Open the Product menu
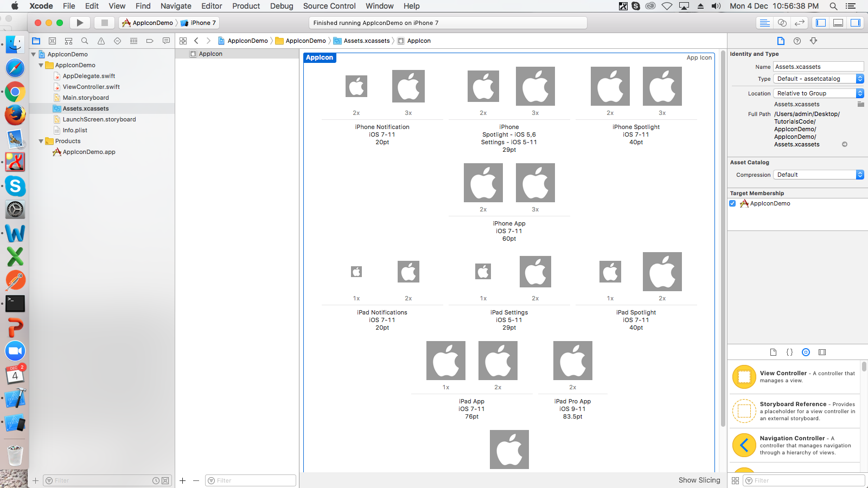 [x=246, y=6]
